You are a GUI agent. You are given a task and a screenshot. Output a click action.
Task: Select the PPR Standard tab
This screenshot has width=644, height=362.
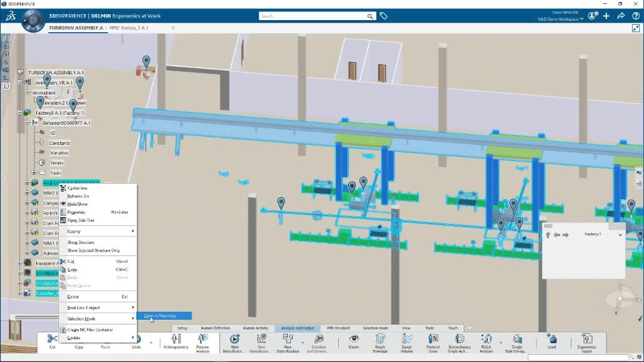(338, 328)
